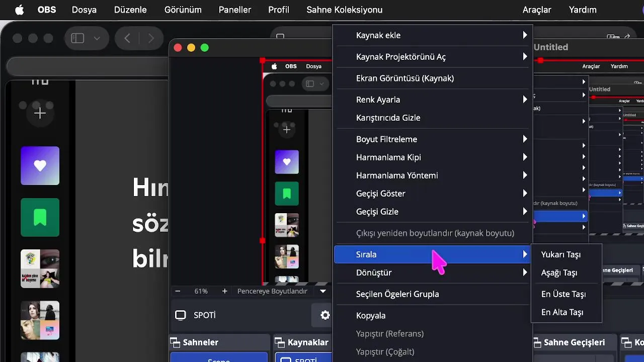Open the green bookmark tile

point(40,217)
